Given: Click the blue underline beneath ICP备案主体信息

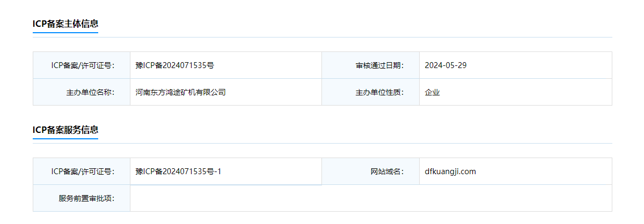Looking at the screenshot, I should (65, 33).
